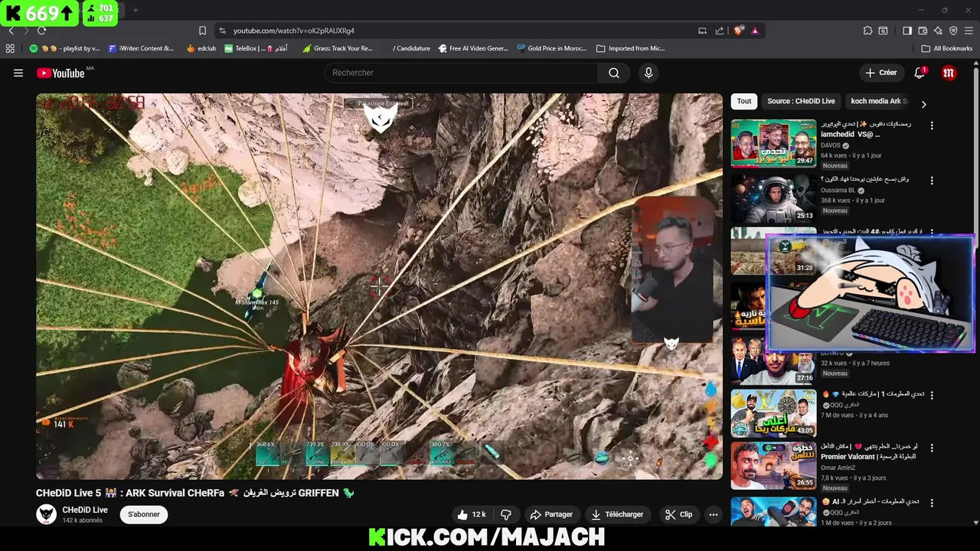The height and width of the screenshot is (551, 980).
Task: Open the account avatar menu
Action: 949,73
